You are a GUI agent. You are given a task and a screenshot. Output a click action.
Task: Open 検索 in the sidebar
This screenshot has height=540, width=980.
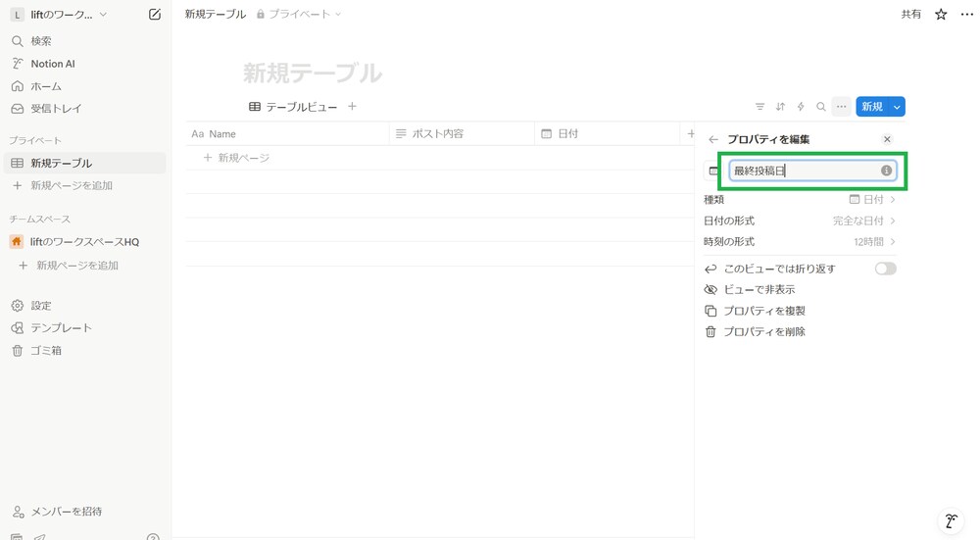(84, 41)
